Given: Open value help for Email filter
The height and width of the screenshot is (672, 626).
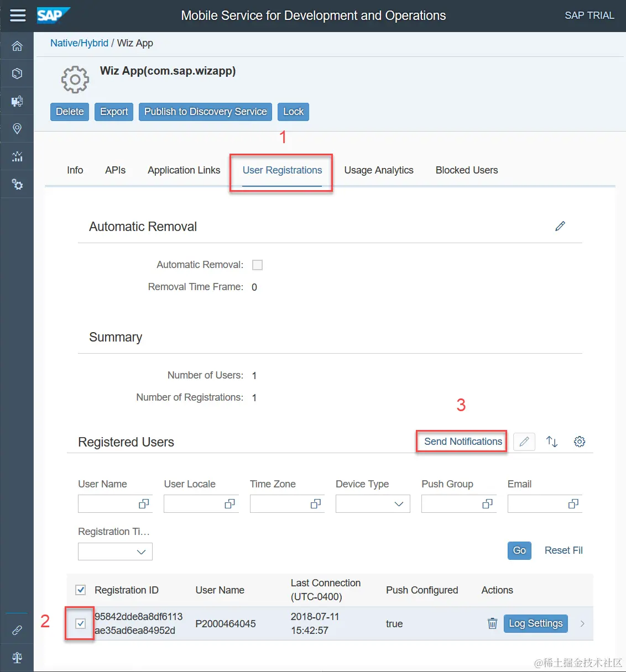Looking at the screenshot, I should pos(573,504).
